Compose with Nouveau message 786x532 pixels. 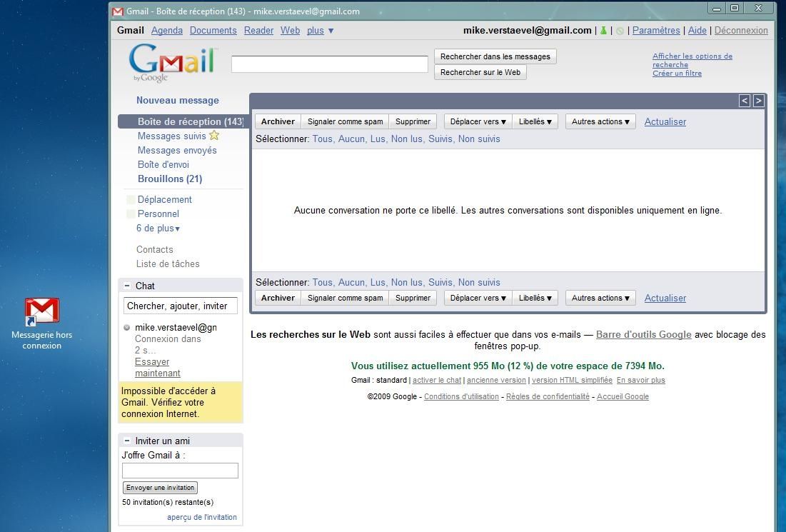(x=178, y=100)
